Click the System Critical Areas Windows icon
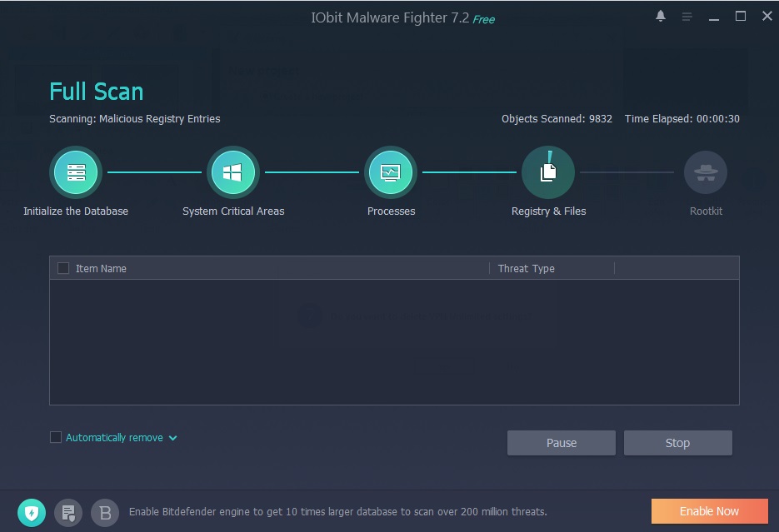 click(x=233, y=172)
